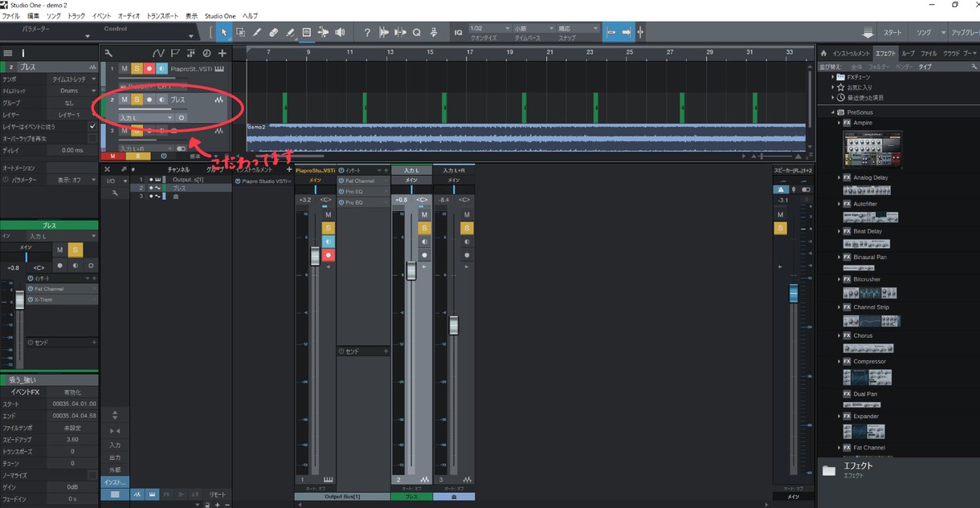The height and width of the screenshot is (508, 980).
Task: Click the question mark help icon
Action: [x=367, y=32]
